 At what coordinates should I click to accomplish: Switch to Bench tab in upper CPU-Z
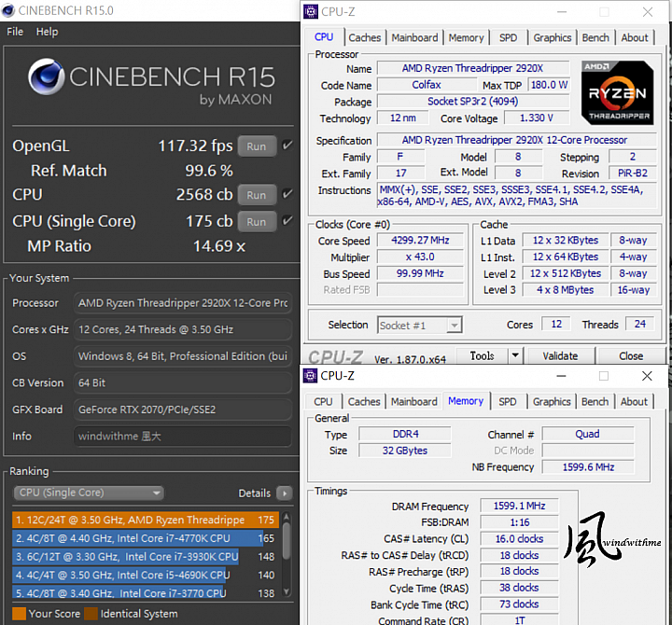click(x=595, y=37)
